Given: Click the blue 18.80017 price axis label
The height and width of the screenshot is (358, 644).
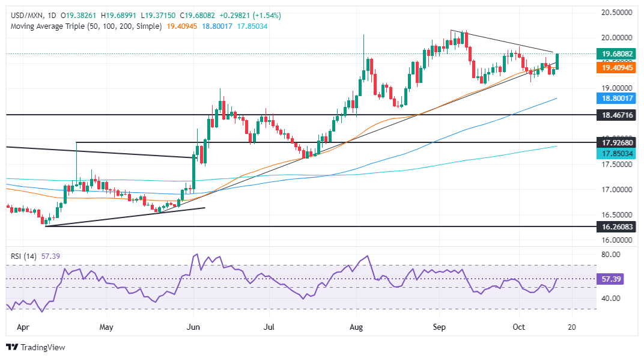Looking at the screenshot, I should (616, 98).
